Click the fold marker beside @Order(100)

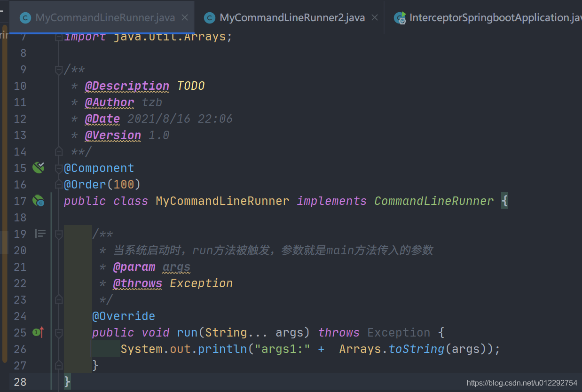click(x=59, y=184)
